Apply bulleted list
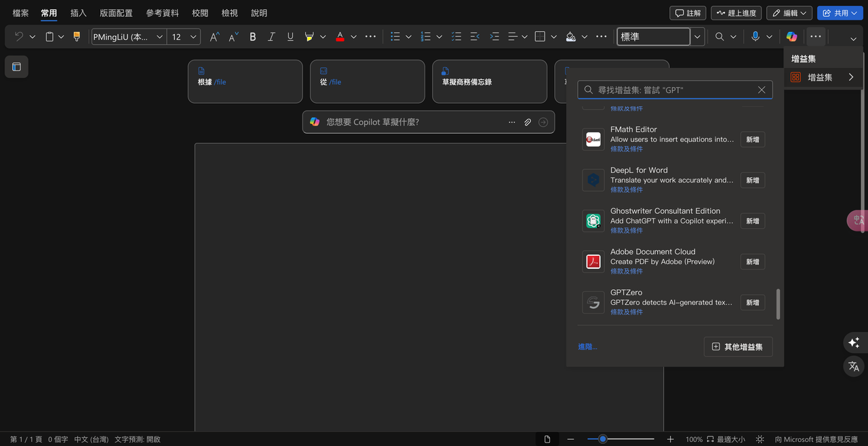This screenshot has height=446, width=868. coord(395,37)
